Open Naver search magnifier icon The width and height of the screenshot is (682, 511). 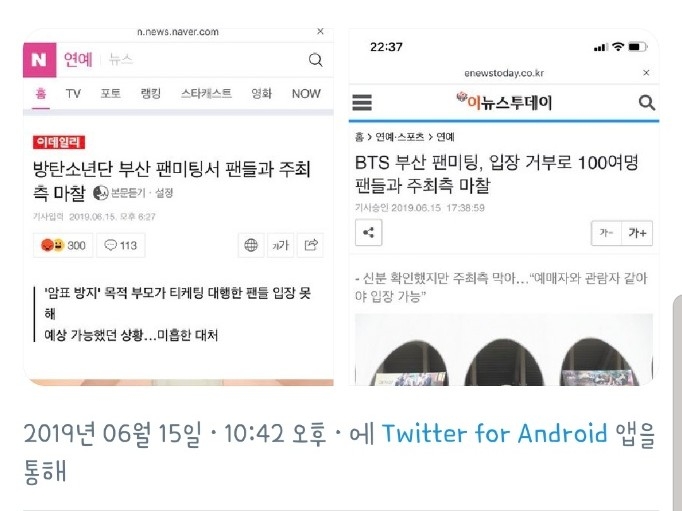315,60
